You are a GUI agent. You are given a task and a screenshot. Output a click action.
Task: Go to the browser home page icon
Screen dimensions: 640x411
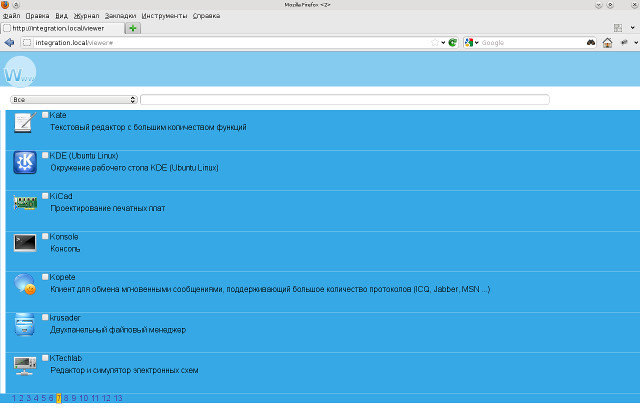607,42
